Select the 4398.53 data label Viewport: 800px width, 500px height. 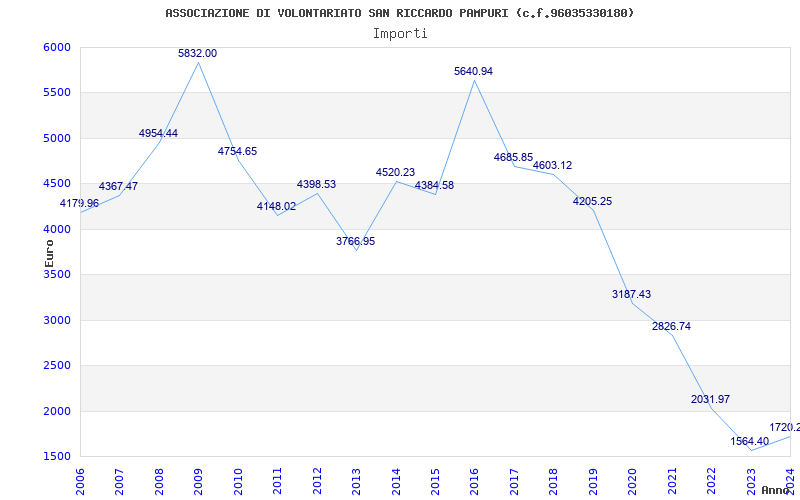(x=316, y=184)
